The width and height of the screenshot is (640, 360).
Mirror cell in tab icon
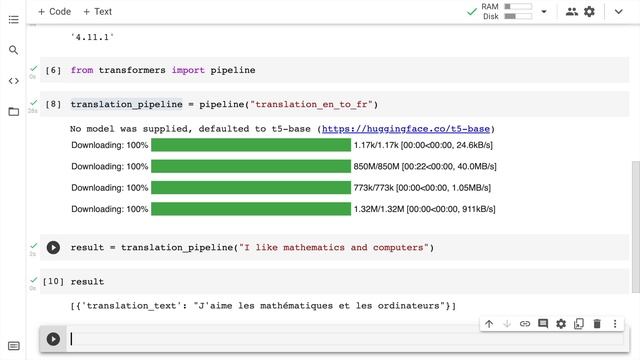pos(579,324)
